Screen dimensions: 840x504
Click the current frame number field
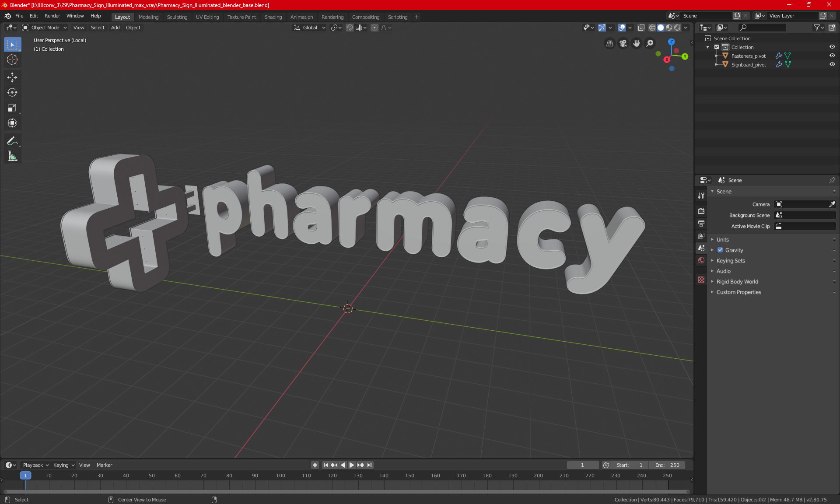click(582, 465)
